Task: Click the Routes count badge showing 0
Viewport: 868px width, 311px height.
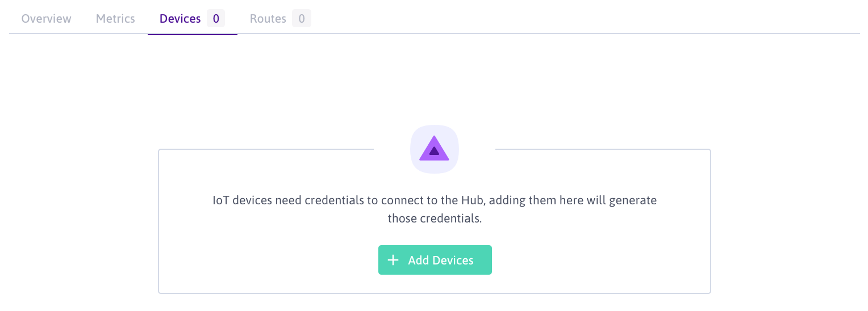Action: tap(302, 19)
